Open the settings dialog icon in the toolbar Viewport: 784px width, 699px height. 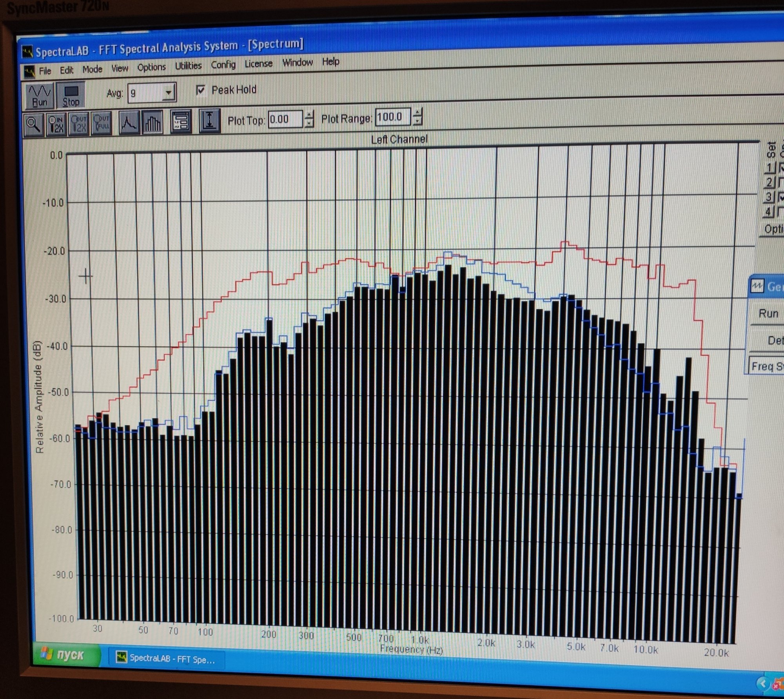coord(181,122)
